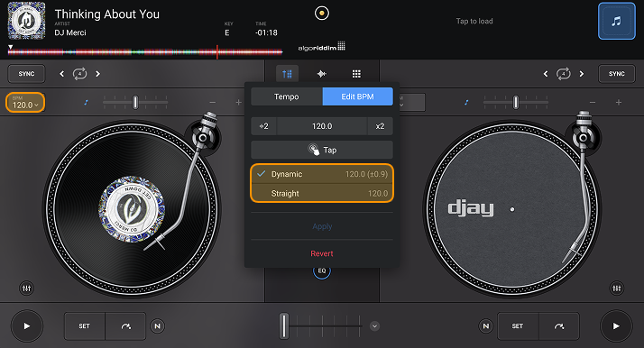Toggle right deck N button
The width and height of the screenshot is (644, 348).
[486, 326]
